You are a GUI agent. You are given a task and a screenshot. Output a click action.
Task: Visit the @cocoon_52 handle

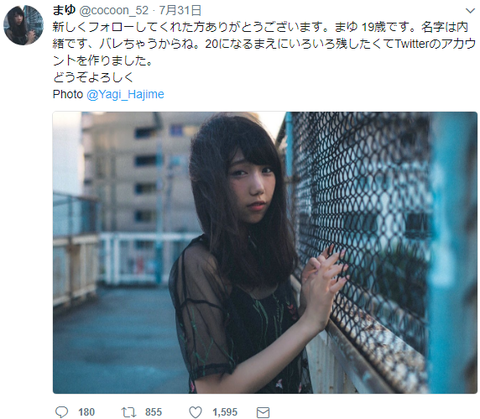(113, 11)
